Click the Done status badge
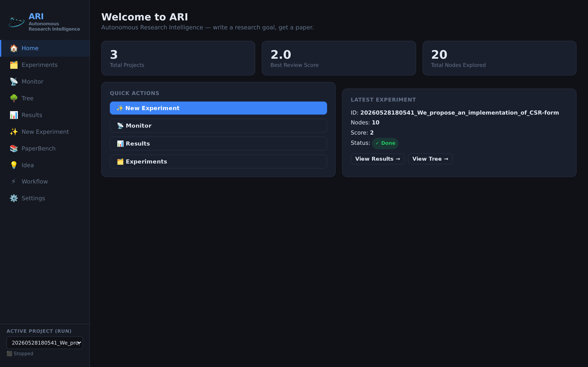Screen dimensions: 588x367 [385, 143]
